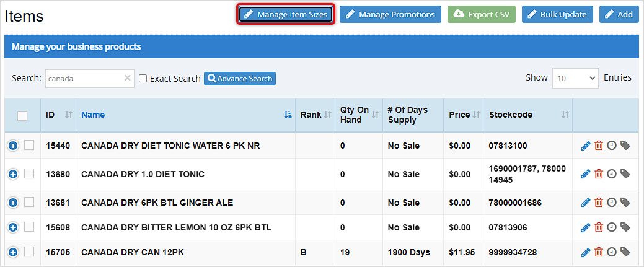This screenshot has height=267, width=644.
Task: Click name CANADA DRY 1.0 DIET TONIC
Action: pyautogui.click(x=143, y=174)
